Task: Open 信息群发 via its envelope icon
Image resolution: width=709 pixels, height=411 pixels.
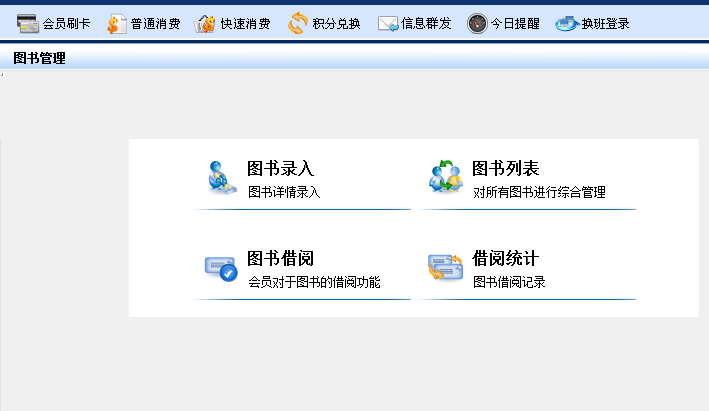Action: pyautogui.click(x=388, y=23)
